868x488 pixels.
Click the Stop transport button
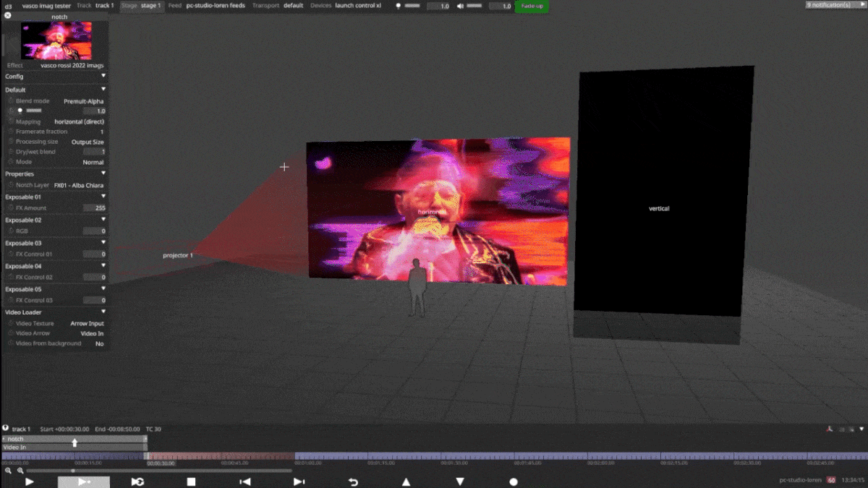point(191,481)
